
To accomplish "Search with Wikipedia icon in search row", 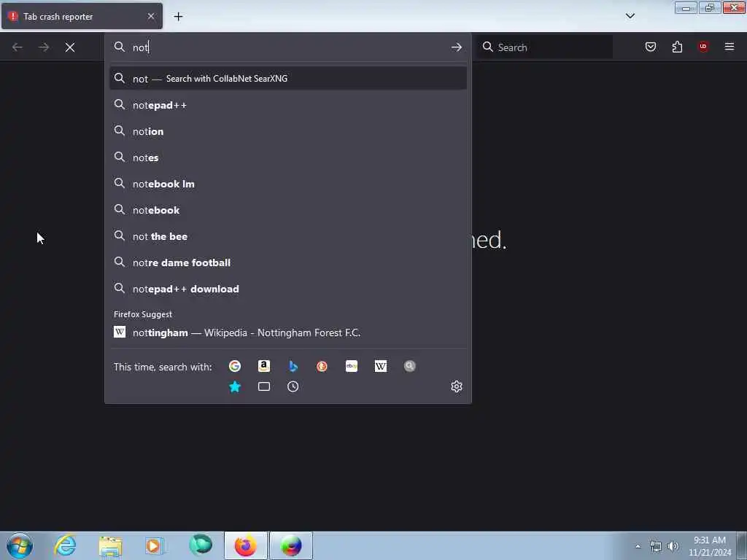I will point(381,366).
